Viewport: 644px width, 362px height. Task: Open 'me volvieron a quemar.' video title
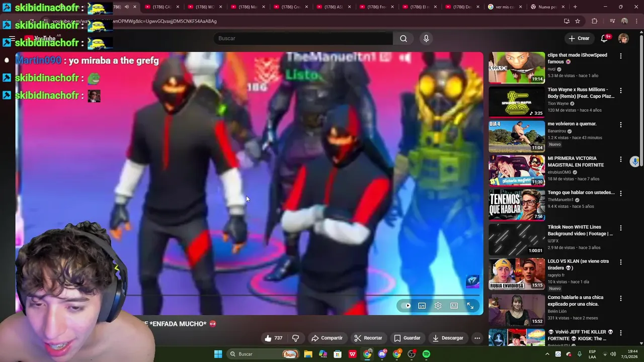tap(572, 124)
